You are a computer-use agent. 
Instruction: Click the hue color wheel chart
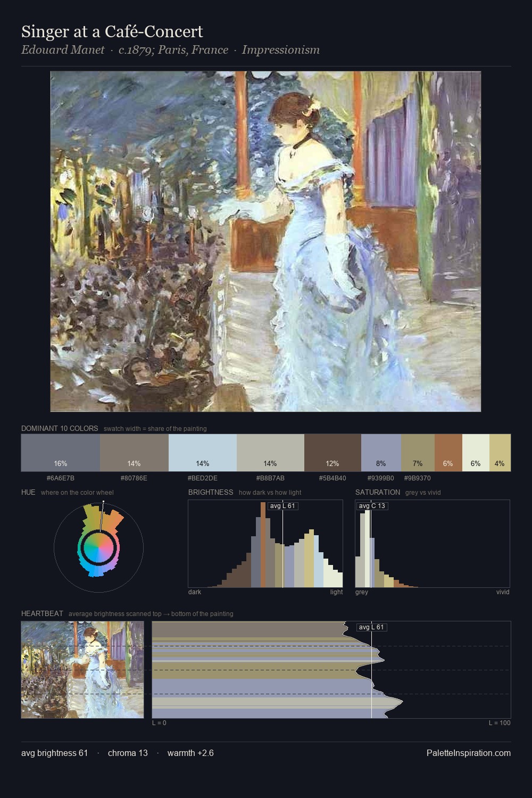click(x=98, y=547)
